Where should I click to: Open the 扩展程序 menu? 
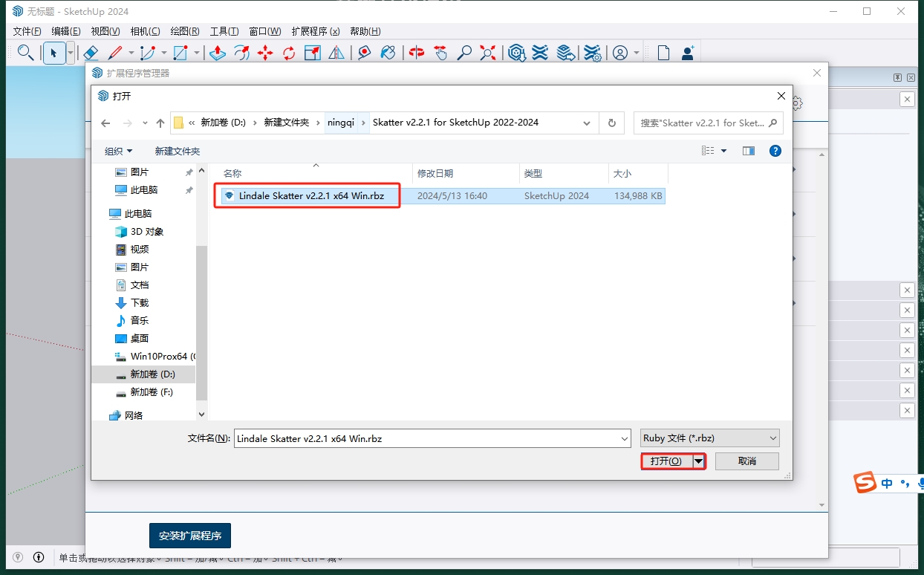315,31
